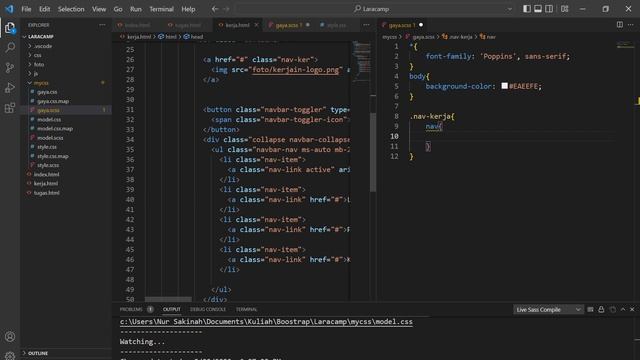Open the Search view in the activity bar
640x360 pixels.
click(10, 48)
